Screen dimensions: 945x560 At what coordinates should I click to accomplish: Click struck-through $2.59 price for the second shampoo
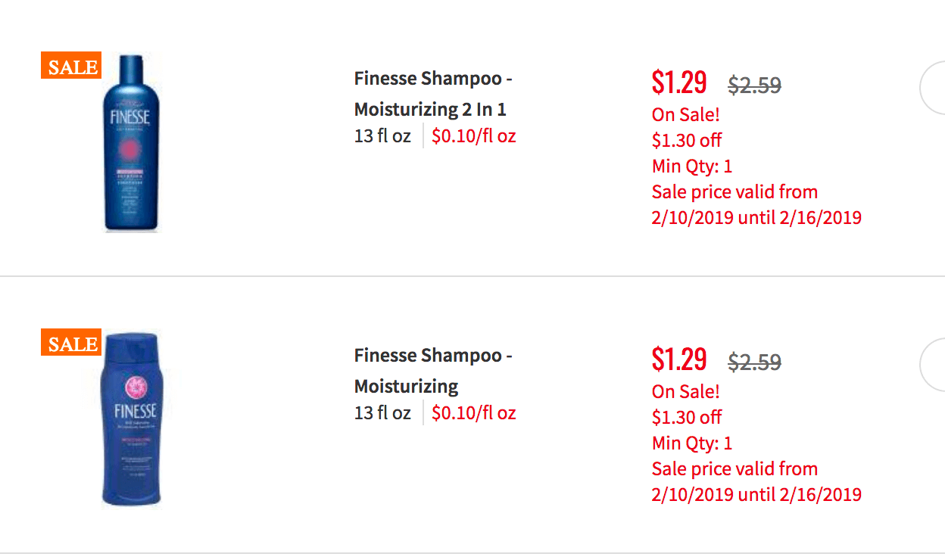[x=754, y=362]
